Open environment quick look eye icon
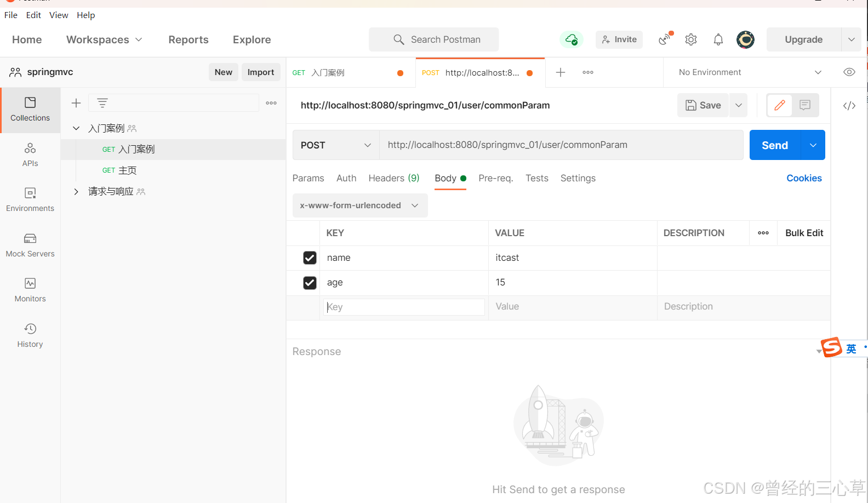Viewport: 868px width, 503px height. pos(849,72)
